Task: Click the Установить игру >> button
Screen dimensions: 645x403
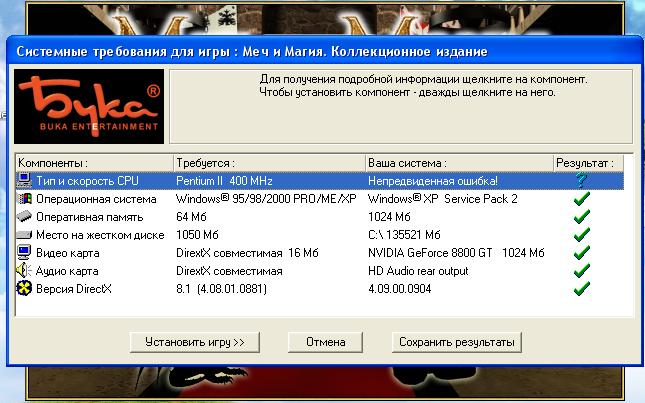Action: point(195,342)
